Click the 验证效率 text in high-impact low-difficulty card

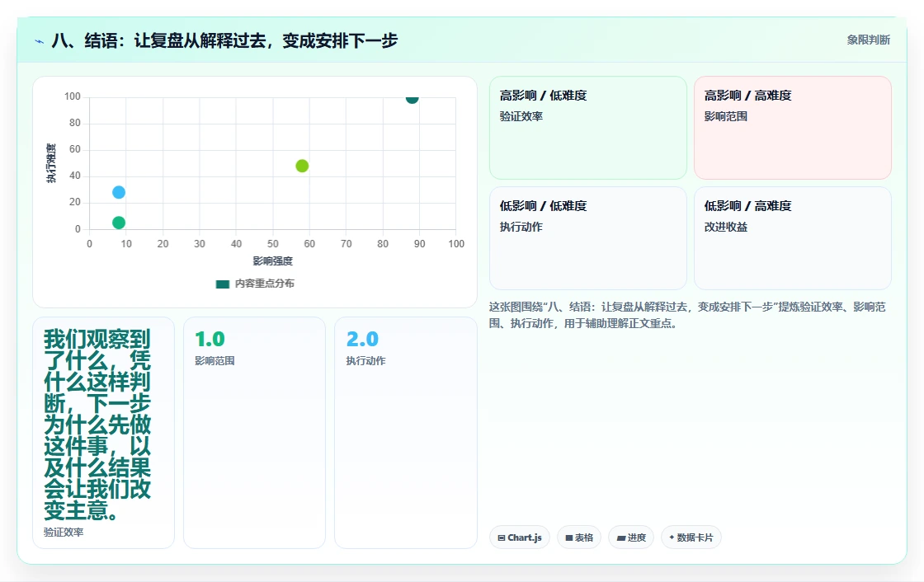point(521,116)
